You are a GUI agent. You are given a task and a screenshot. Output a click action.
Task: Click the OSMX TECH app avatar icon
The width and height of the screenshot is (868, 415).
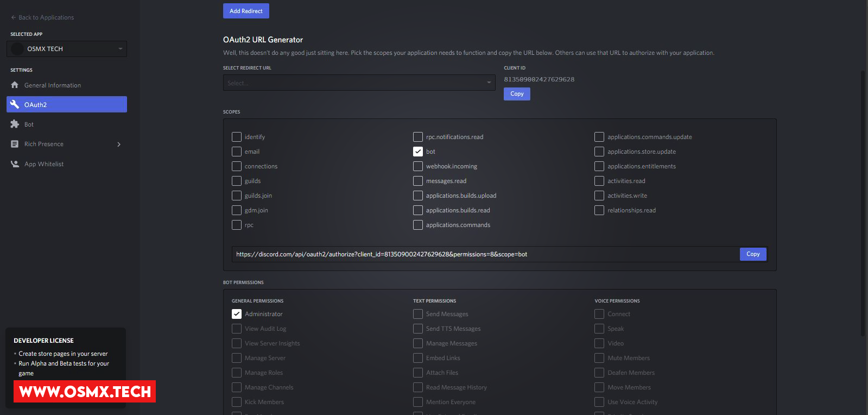click(17, 49)
